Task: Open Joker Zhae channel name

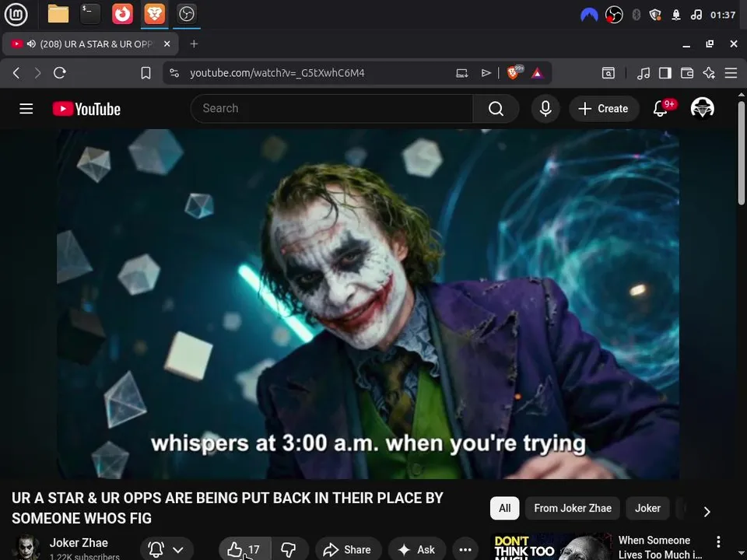Action: tap(79, 543)
